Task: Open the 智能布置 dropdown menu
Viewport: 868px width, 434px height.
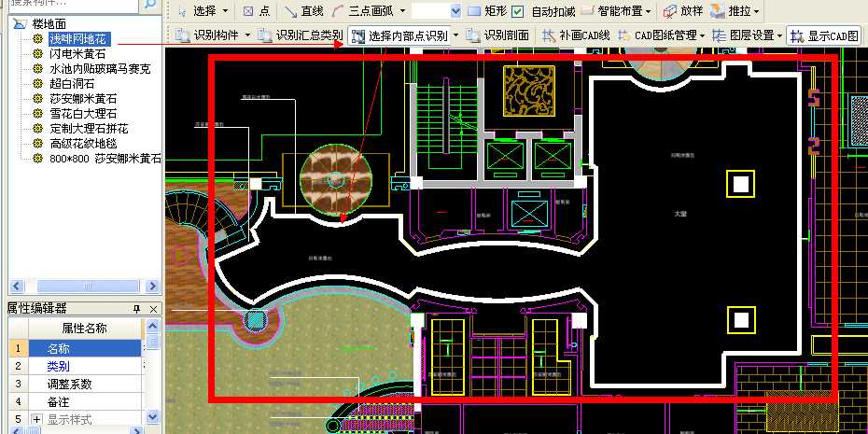Action: tap(617, 12)
